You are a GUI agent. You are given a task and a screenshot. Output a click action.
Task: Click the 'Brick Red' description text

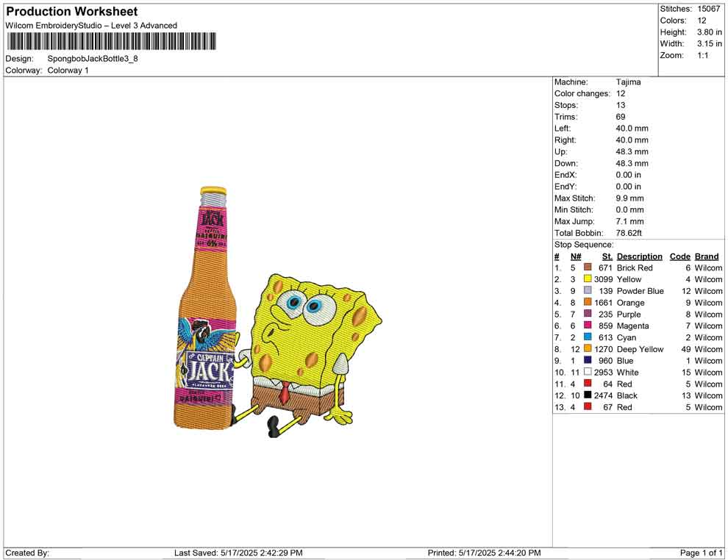[x=635, y=268]
